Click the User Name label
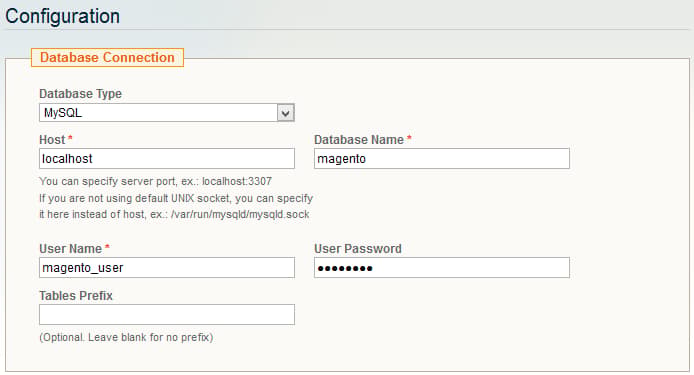 coord(70,249)
